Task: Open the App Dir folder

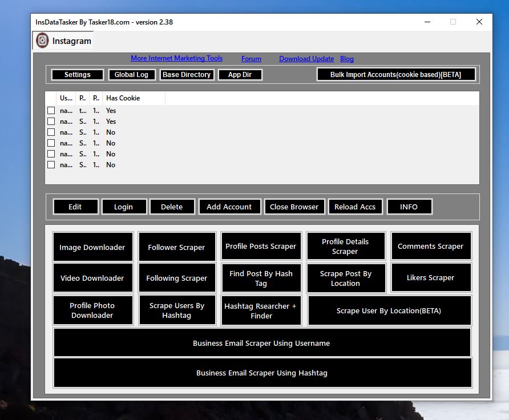Action: click(240, 75)
